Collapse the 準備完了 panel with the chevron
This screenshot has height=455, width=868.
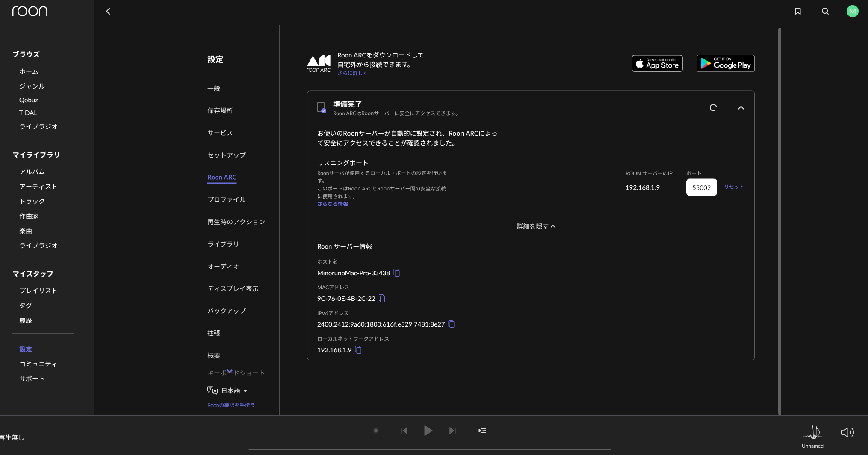pos(741,108)
